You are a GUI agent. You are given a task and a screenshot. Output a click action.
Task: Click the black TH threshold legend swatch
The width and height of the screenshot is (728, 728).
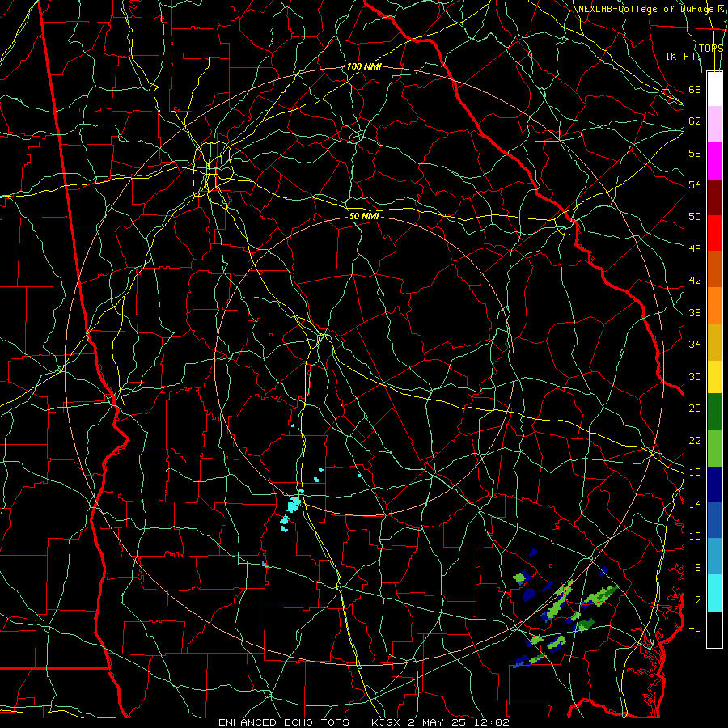click(x=714, y=629)
